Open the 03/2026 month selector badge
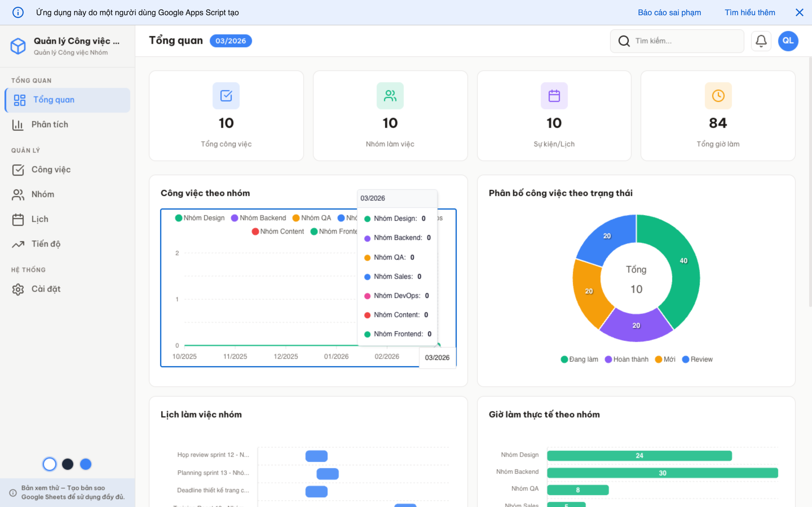812x507 pixels. tap(231, 41)
